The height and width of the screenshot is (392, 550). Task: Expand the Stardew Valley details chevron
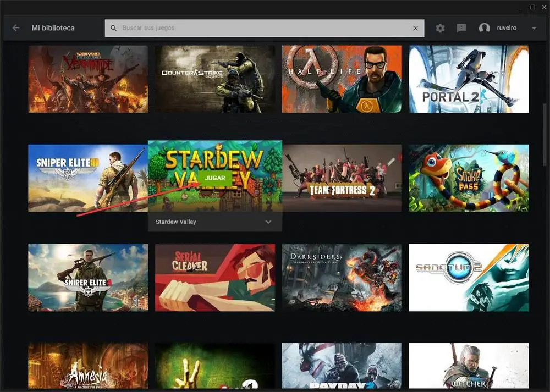pyautogui.click(x=268, y=222)
